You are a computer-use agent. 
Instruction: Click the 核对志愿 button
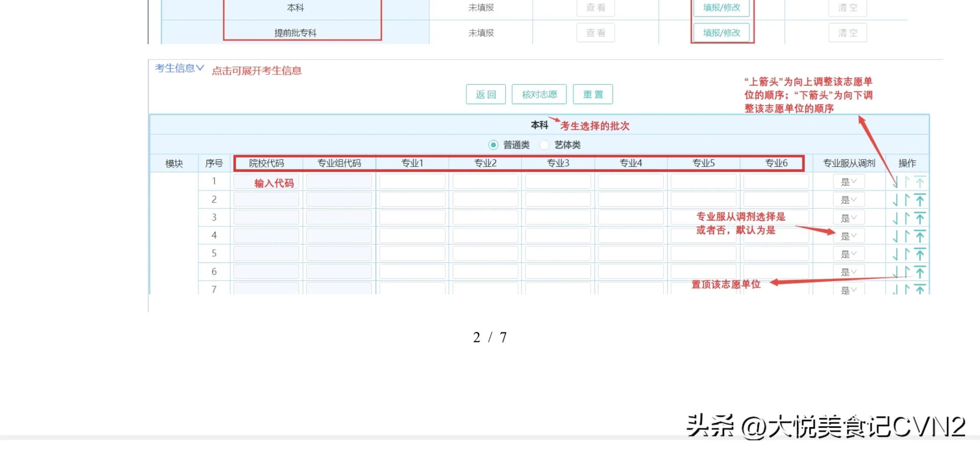(x=539, y=94)
